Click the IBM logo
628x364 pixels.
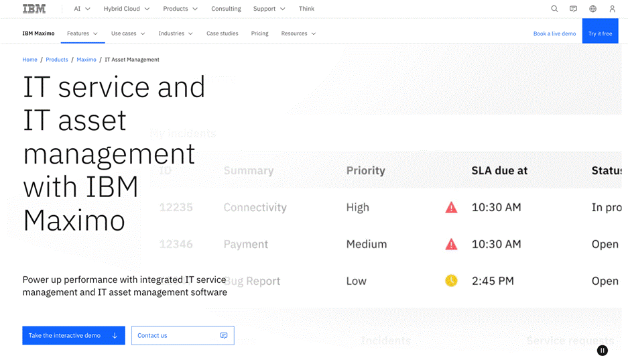point(34,9)
